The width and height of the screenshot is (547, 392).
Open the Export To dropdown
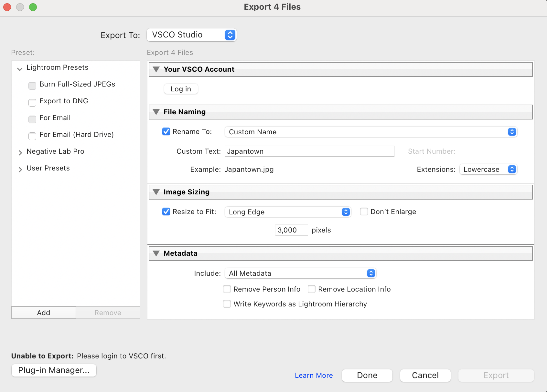click(x=191, y=35)
